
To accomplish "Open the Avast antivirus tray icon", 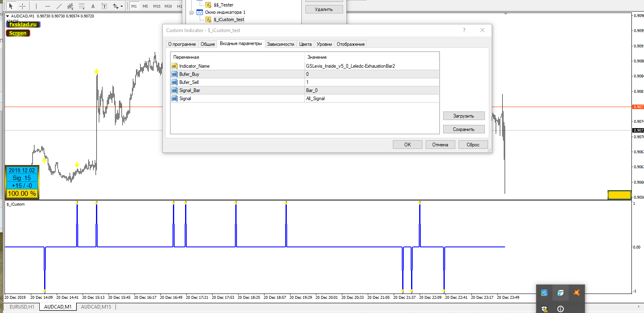I will tap(576, 293).
